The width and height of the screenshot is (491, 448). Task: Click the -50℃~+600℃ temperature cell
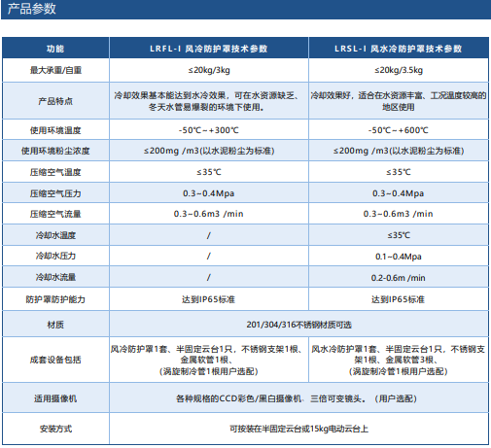399,130
